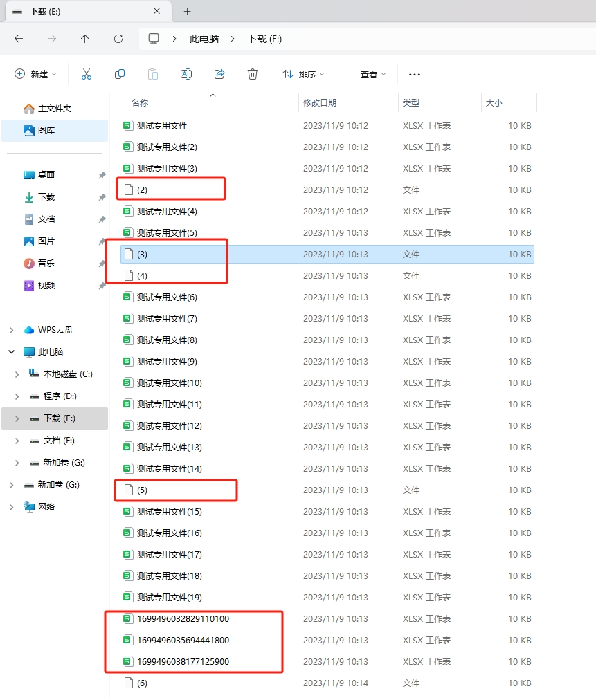
Task: Click the 名称 column header to sort
Action: [x=141, y=102]
